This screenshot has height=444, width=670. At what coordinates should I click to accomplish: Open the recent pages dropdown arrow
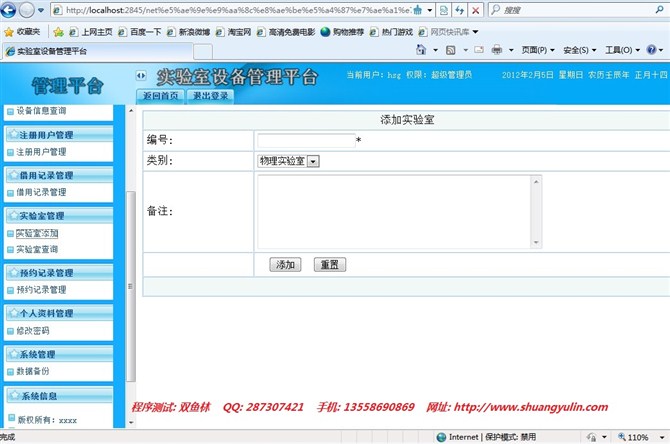(41, 10)
